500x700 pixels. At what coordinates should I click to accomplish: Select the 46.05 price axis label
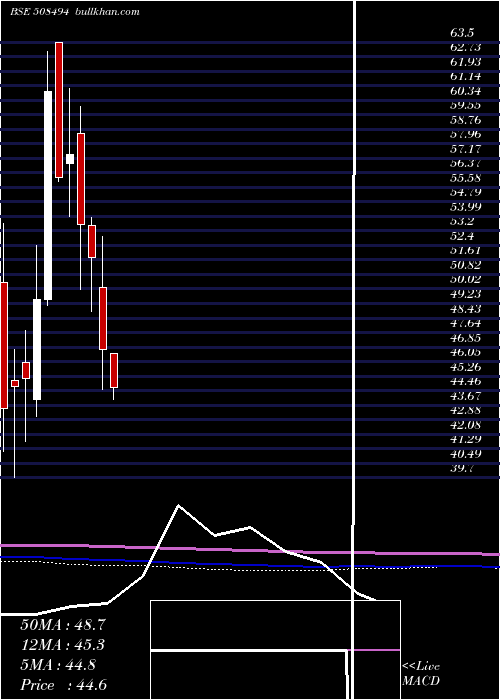[466, 352]
